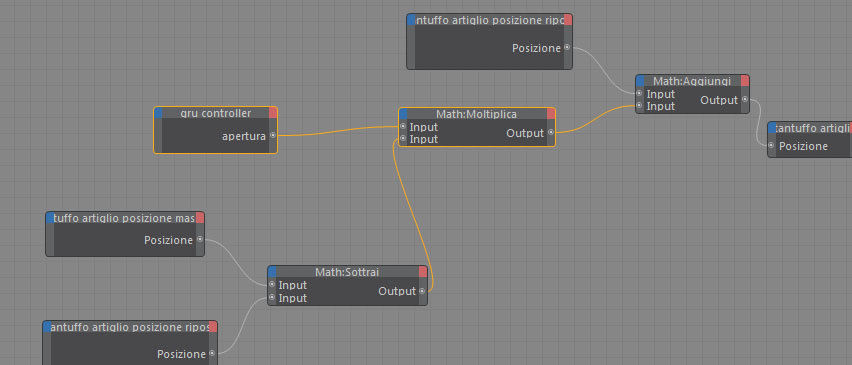Open blue corner of 'antuffo artiglio posizione ripos' node
Screen dimensions: 852x365
tap(47, 326)
